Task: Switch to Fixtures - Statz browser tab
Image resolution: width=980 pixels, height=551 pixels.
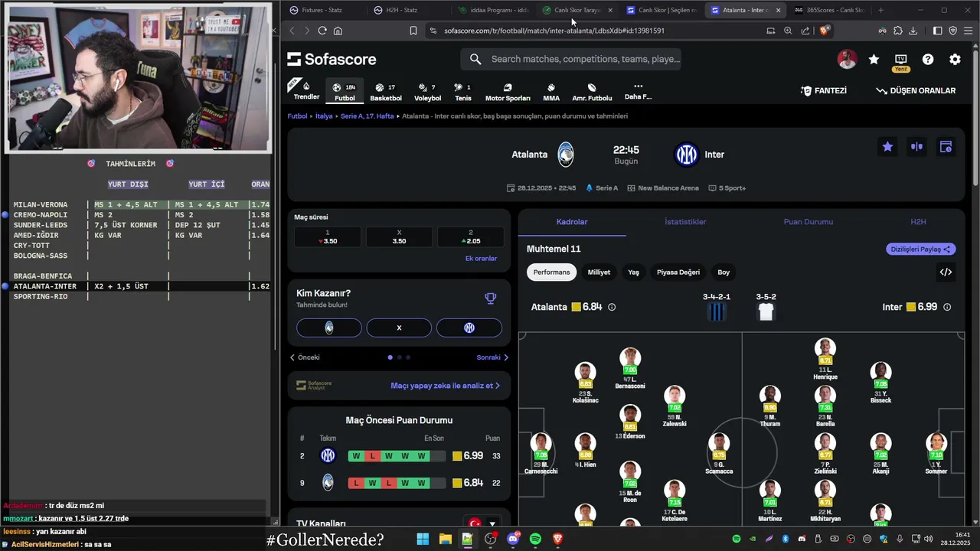Action: pyautogui.click(x=322, y=10)
